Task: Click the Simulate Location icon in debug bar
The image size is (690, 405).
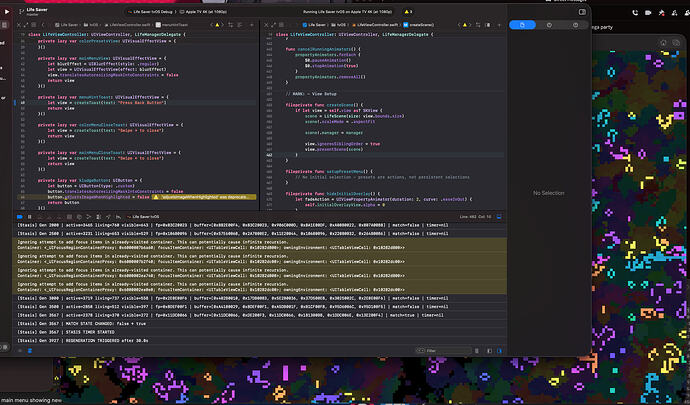Action: pyautogui.click(x=108, y=217)
